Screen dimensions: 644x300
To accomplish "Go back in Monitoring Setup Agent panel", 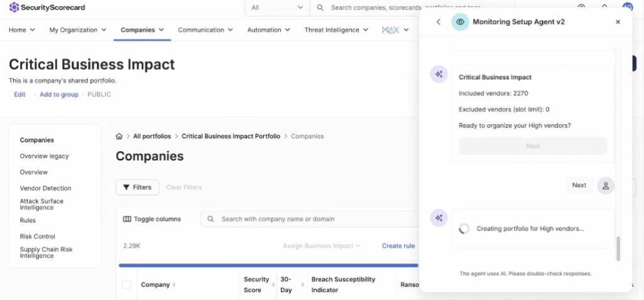I will tap(439, 22).
